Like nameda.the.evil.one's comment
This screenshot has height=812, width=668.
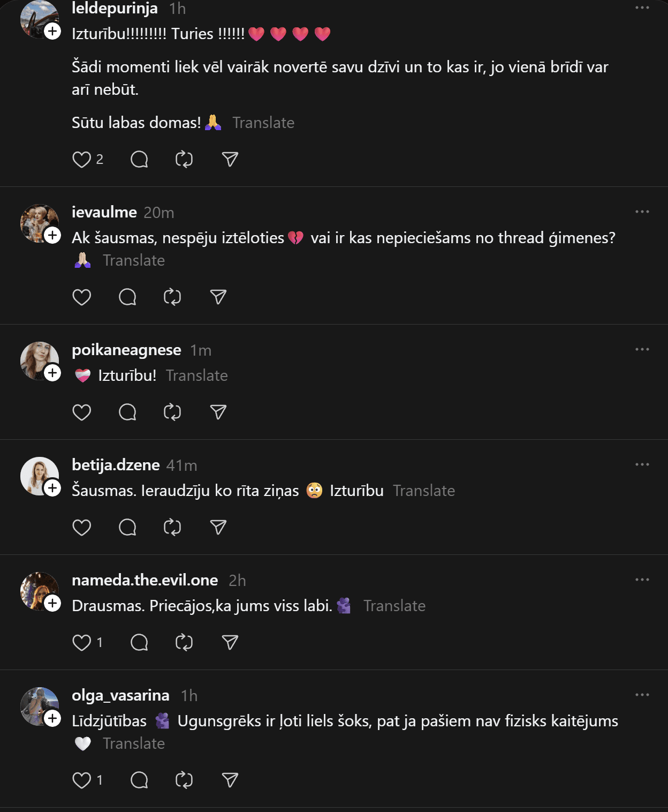coord(82,643)
